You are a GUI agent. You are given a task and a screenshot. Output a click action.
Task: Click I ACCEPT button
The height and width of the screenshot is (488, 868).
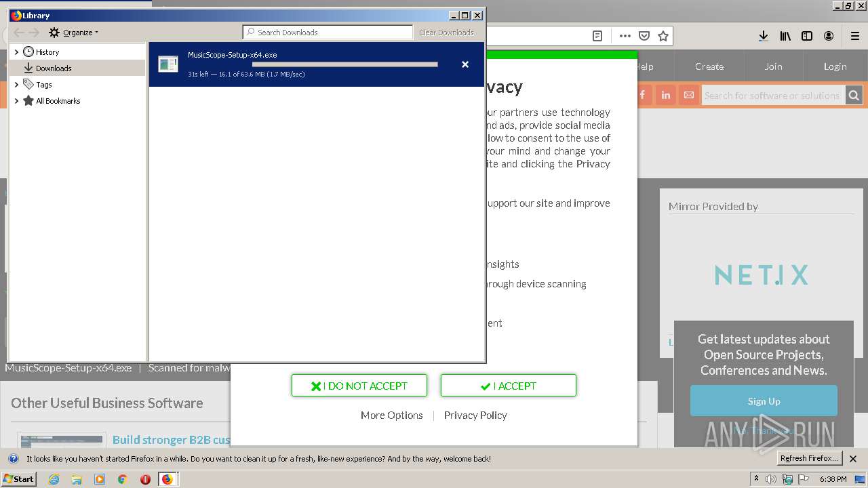pos(509,386)
